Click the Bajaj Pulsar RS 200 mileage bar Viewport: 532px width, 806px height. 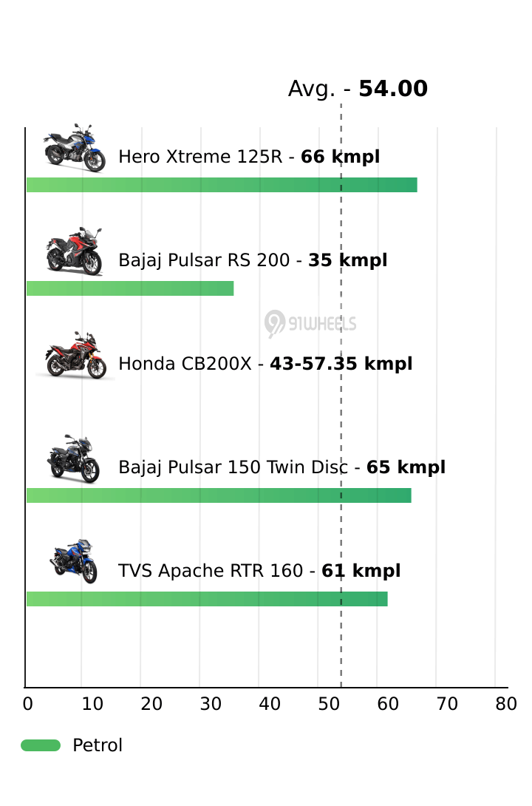(130, 288)
